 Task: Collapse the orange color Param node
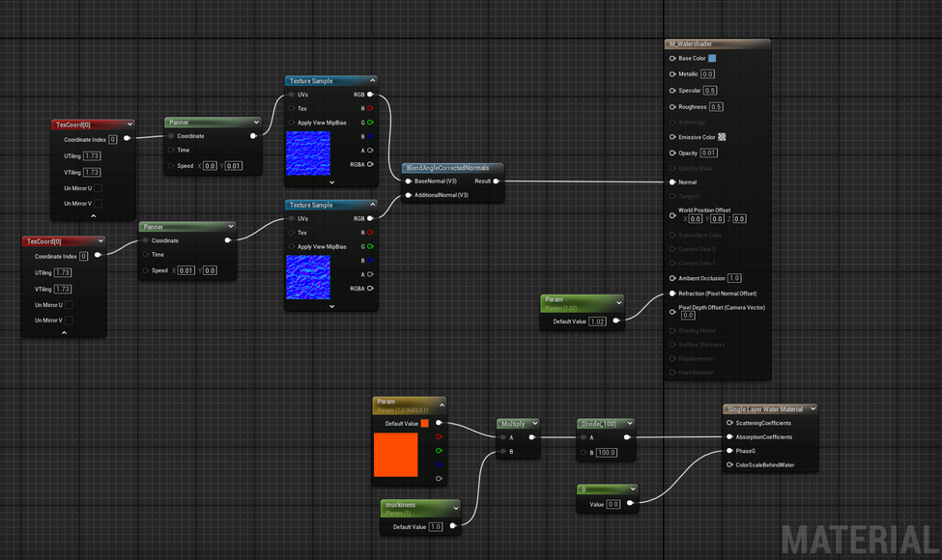point(442,406)
